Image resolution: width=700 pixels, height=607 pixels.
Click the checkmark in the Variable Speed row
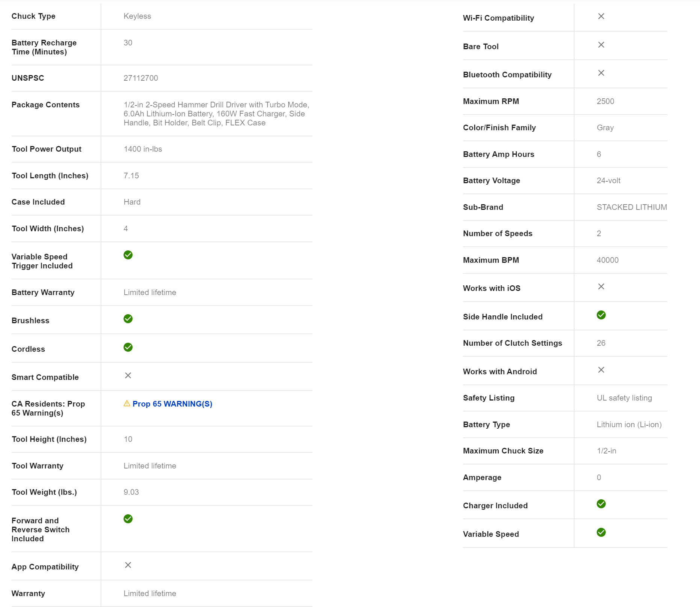[601, 532]
